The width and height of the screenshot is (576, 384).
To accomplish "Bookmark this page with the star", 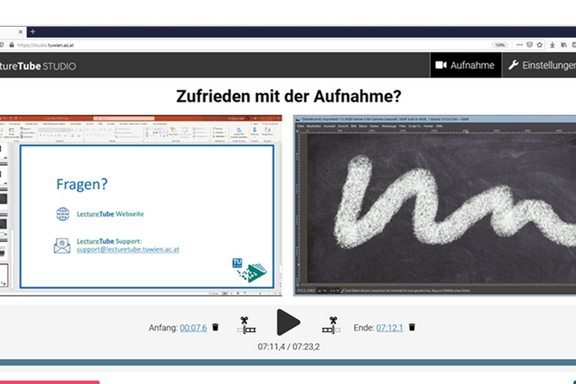I will point(539,45).
